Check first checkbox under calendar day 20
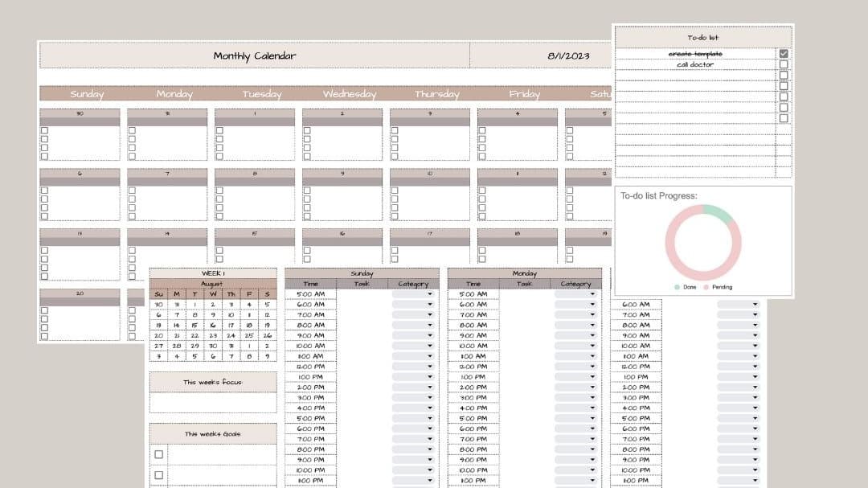868x488 pixels. tap(44, 311)
